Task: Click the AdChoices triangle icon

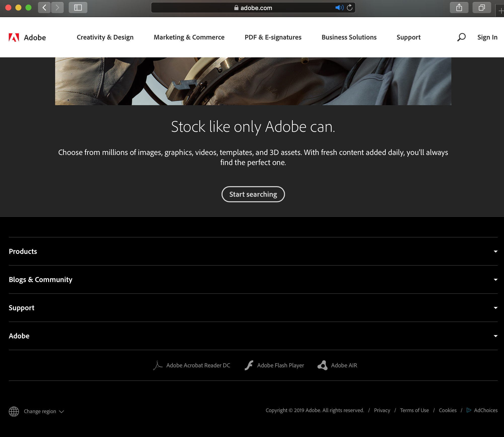Action: 469,410
